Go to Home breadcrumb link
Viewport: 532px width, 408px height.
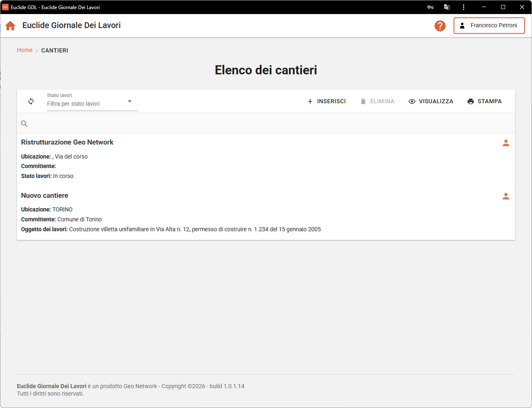point(25,50)
